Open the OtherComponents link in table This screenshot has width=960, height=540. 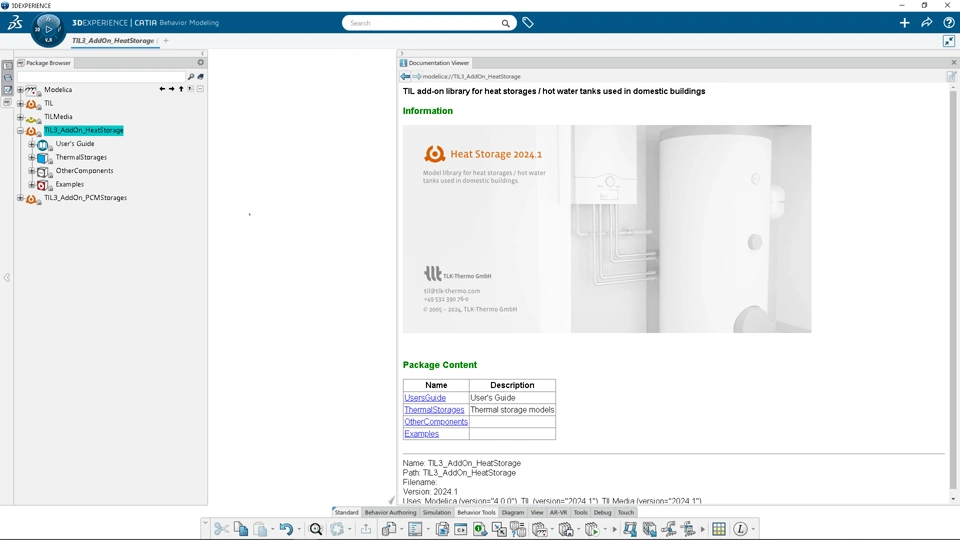(x=436, y=422)
